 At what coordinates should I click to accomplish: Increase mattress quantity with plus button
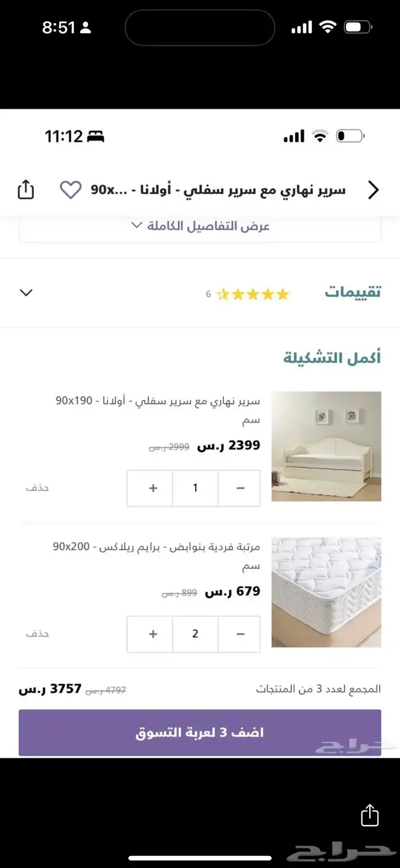click(x=153, y=634)
